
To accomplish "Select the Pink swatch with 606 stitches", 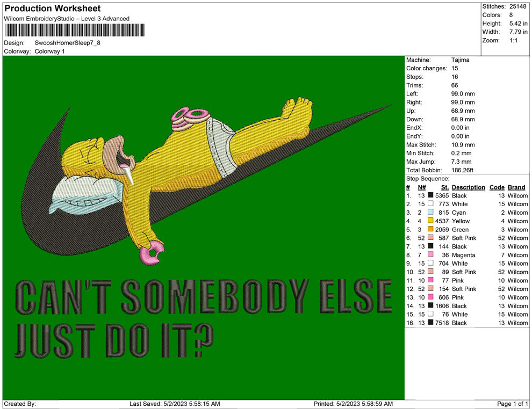I will (x=430, y=297).
